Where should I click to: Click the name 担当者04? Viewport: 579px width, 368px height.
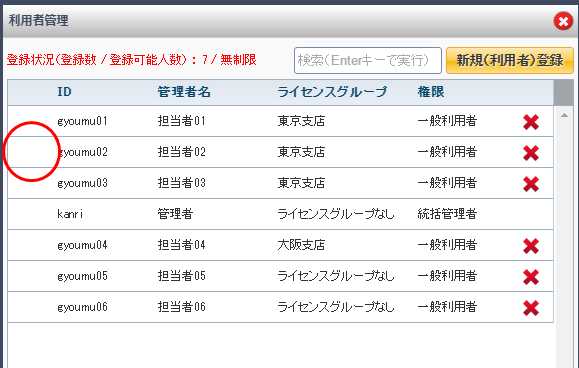(x=182, y=245)
